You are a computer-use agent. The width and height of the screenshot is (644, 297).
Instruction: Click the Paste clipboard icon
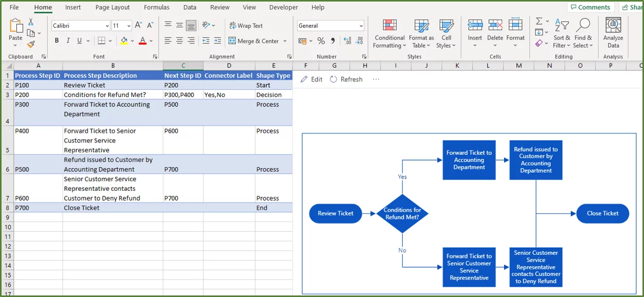click(x=15, y=26)
